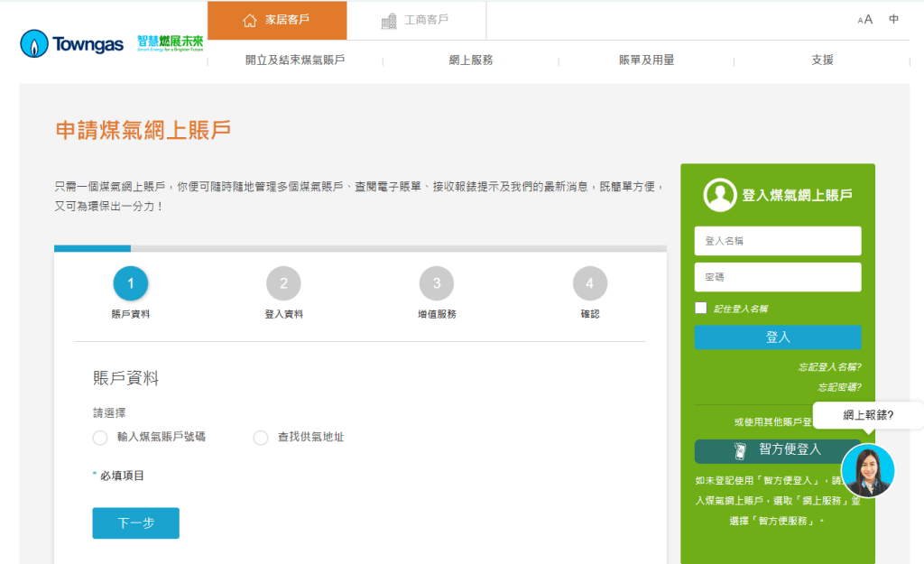Select 查找供氣地址 radio button
This screenshot has width=924, height=564.
point(262,438)
